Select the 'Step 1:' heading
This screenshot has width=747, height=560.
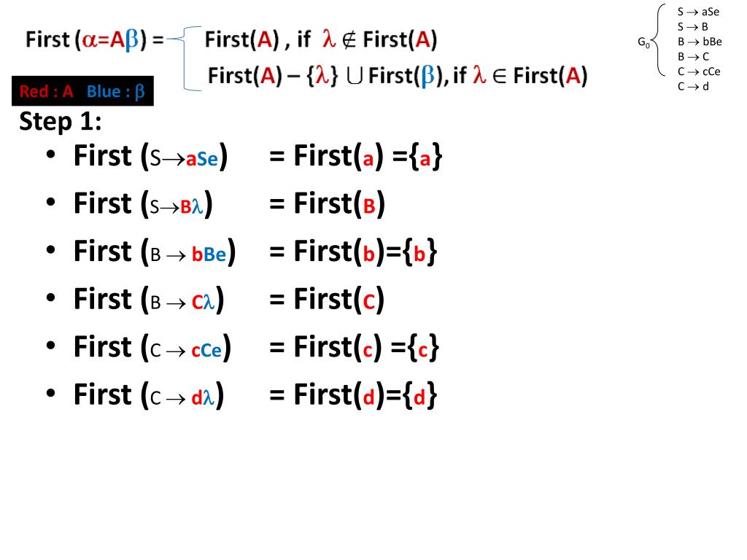pos(60,122)
